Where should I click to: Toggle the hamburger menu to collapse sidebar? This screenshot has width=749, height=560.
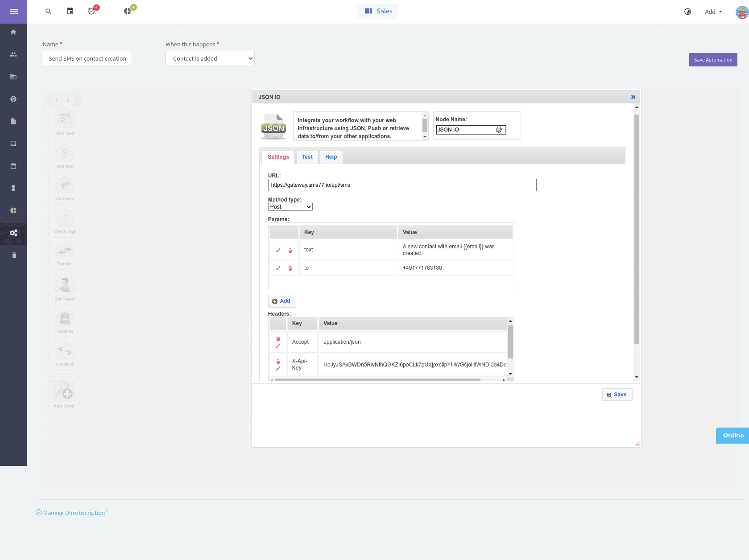[x=13, y=12]
